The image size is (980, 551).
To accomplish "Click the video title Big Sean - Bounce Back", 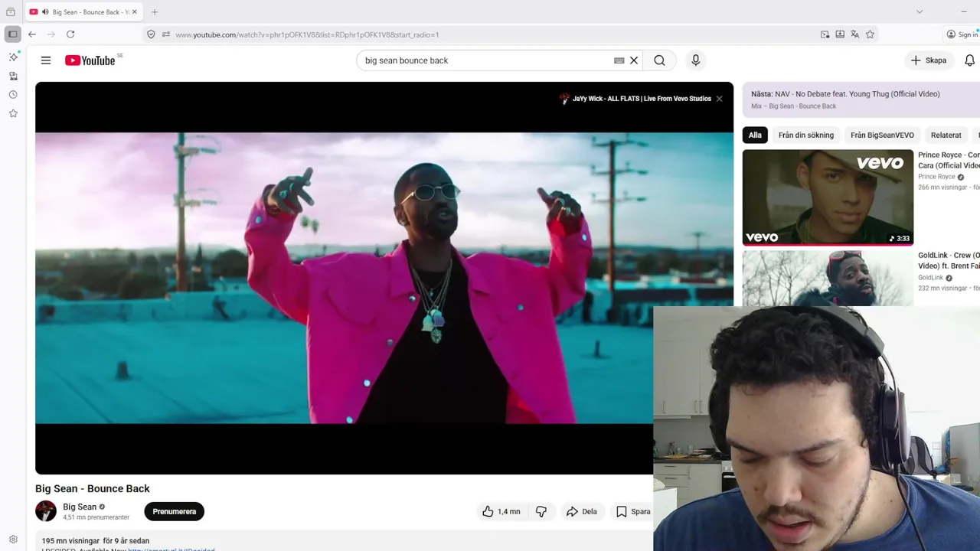I will 93,488.
